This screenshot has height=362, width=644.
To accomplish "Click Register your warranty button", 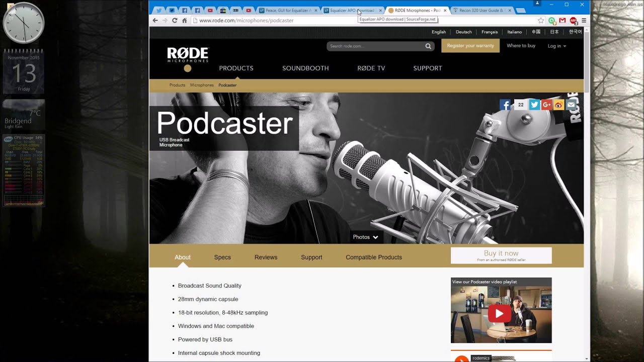I will (470, 46).
